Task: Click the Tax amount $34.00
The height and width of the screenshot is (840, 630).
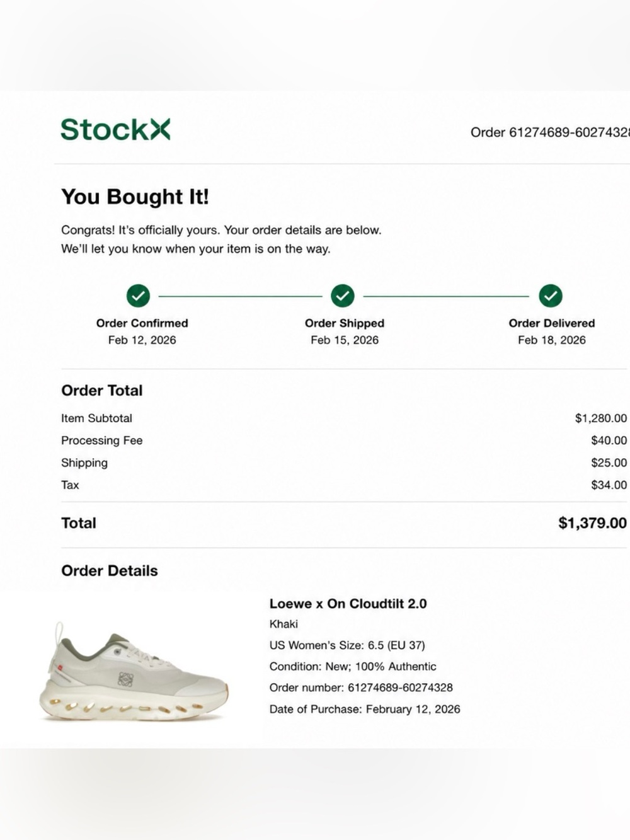Action: [609, 485]
